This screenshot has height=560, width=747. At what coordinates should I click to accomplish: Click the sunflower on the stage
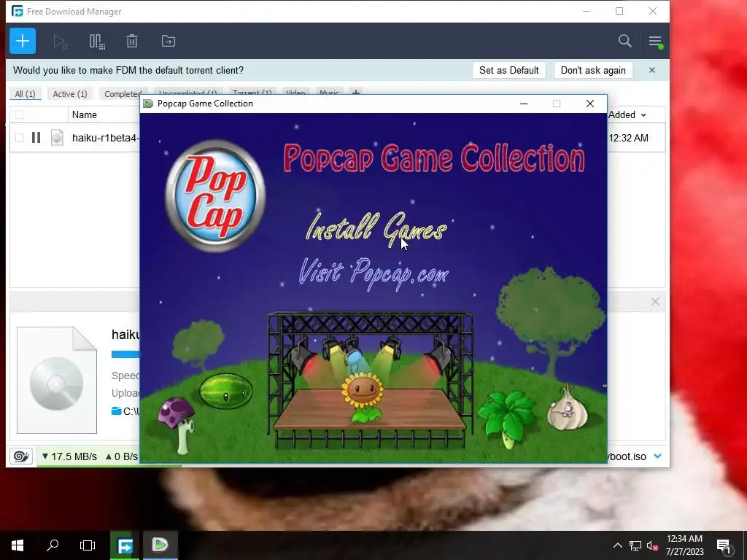click(363, 398)
